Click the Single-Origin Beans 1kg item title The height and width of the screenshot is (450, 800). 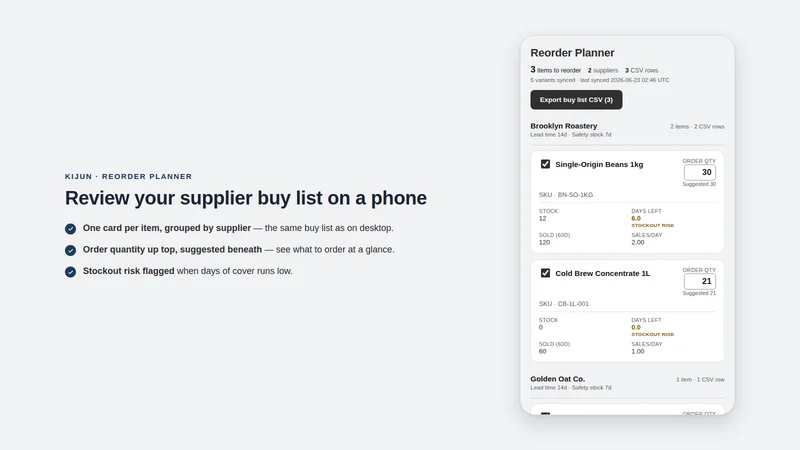pyautogui.click(x=599, y=164)
